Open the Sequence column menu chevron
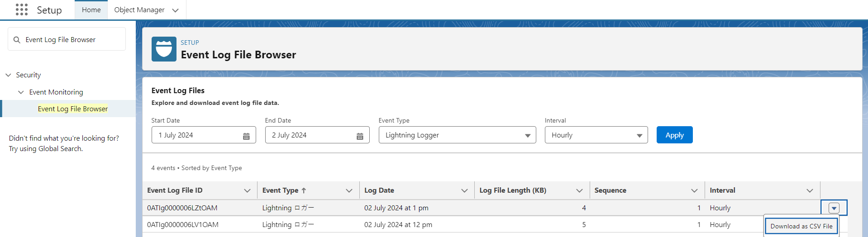 click(694, 190)
